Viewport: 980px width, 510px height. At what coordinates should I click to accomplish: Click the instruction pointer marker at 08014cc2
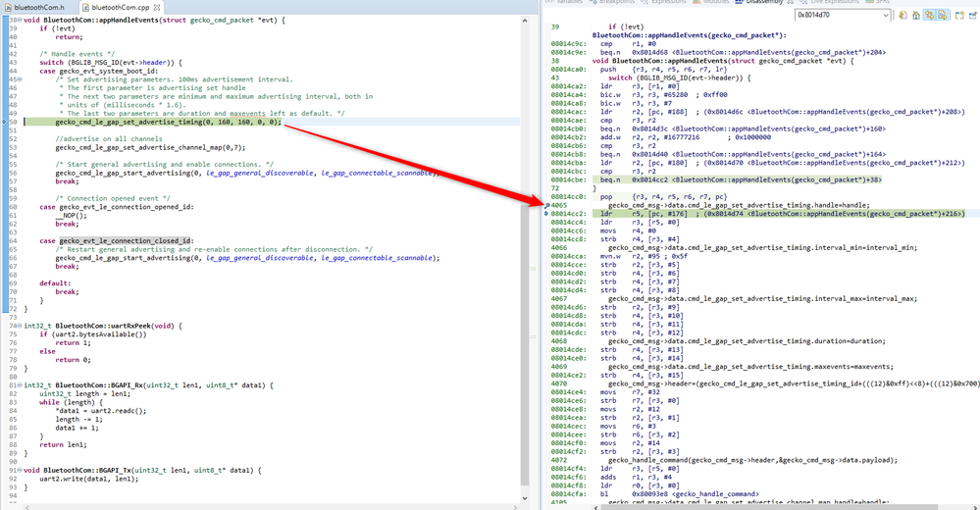click(546, 214)
